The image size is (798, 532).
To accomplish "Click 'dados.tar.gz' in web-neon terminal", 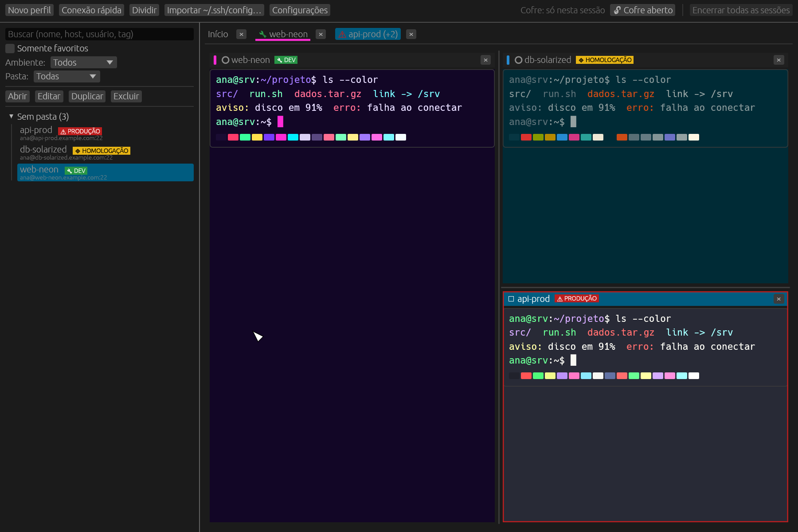I will click(328, 94).
